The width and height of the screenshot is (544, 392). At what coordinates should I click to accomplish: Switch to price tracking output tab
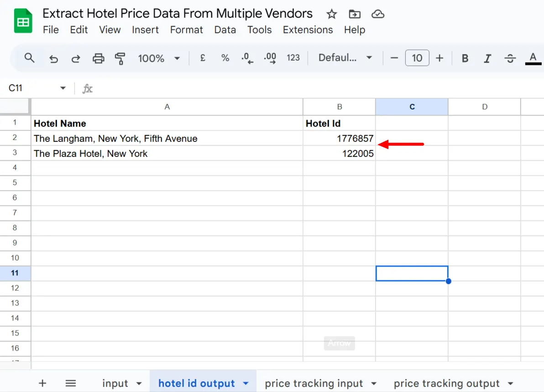pyautogui.click(x=446, y=383)
